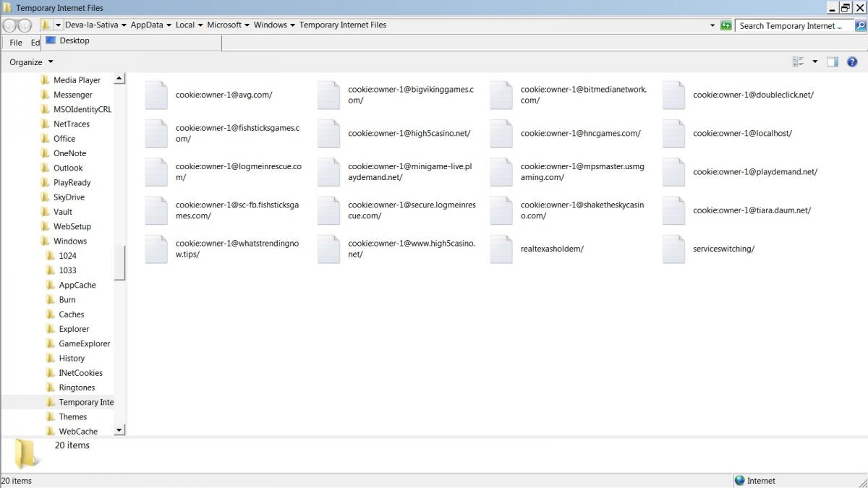Go to AppData in breadcrumb path

pos(147,25)
